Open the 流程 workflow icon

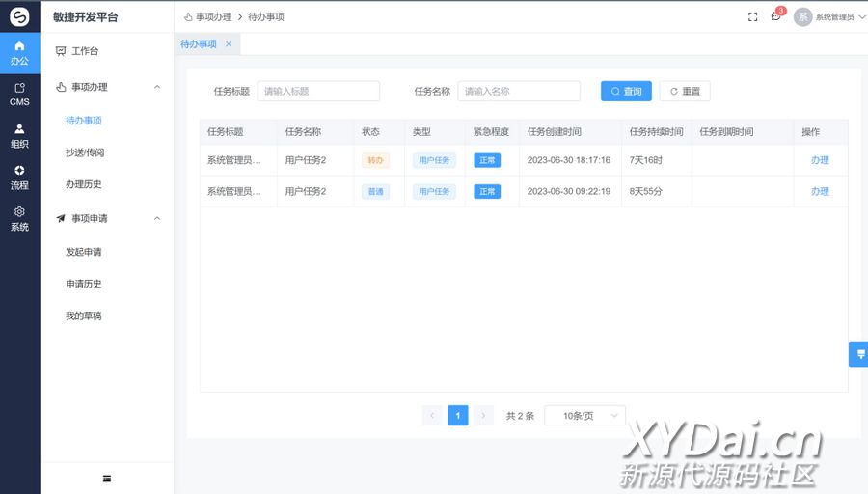(x=19, y=177)
